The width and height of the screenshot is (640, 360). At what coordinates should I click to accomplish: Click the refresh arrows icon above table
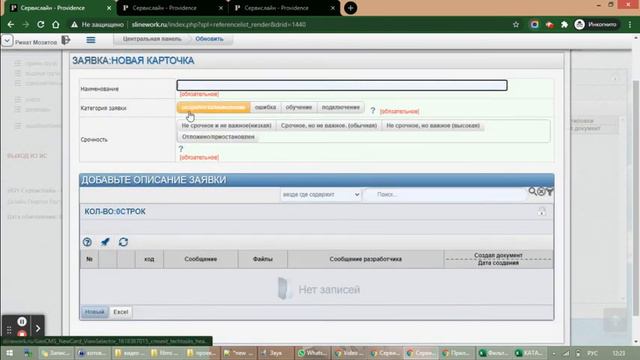click(x=123, y=242)
